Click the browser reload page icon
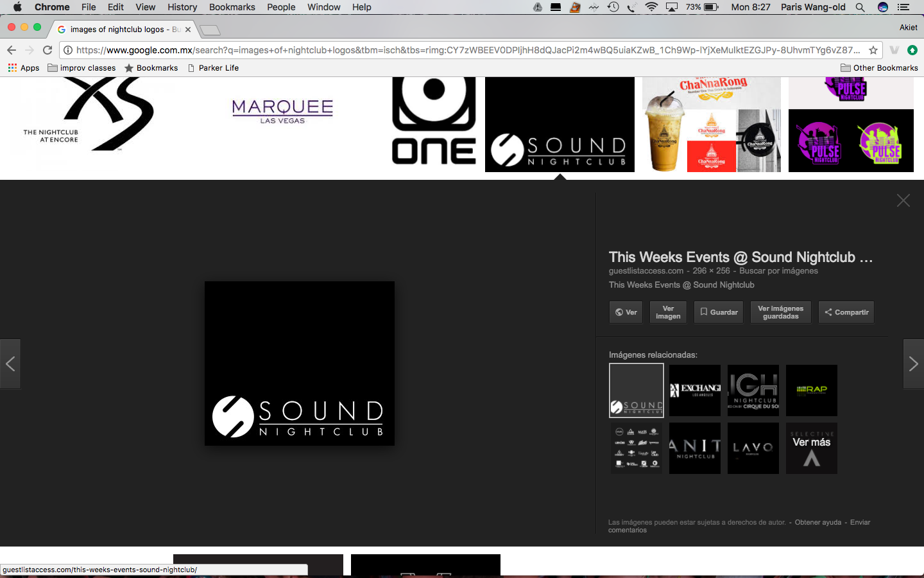The image size is (924, 578). (47, 50)
